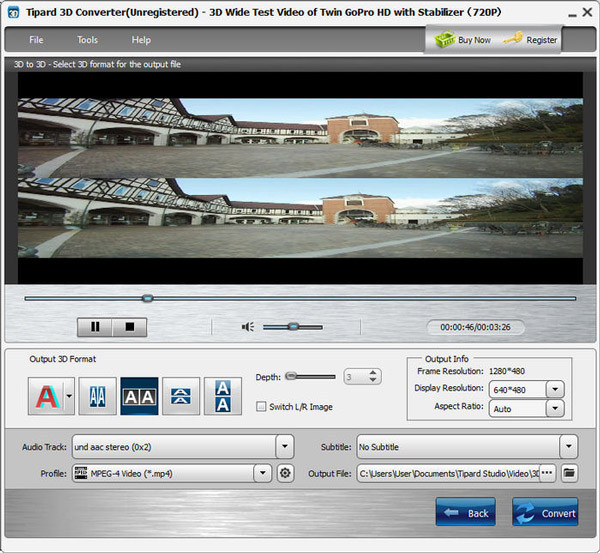Adjust the Depth slider

pos(311,377)
